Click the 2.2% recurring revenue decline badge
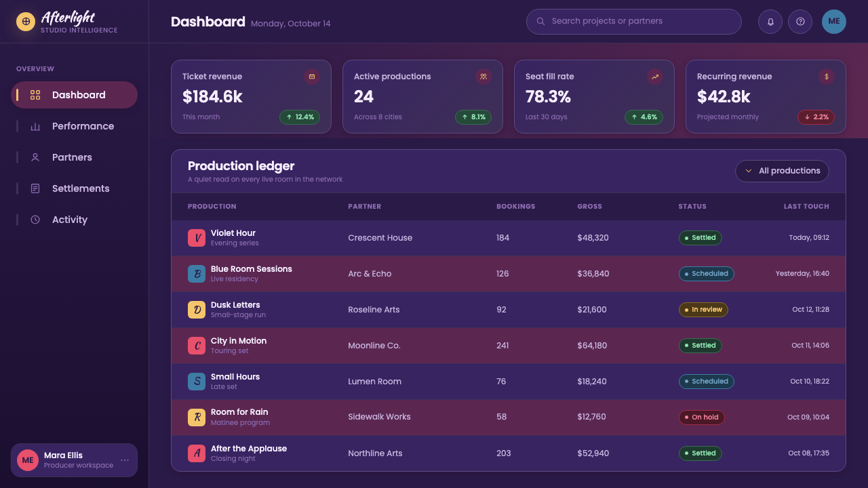868x488 pixels. point(816,117)
